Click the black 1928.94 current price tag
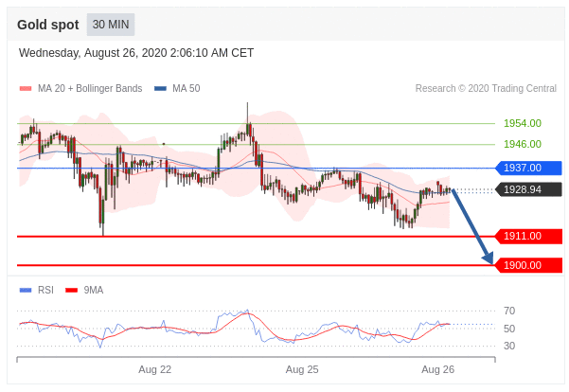569x392 pixels. (x=528, y=189)
